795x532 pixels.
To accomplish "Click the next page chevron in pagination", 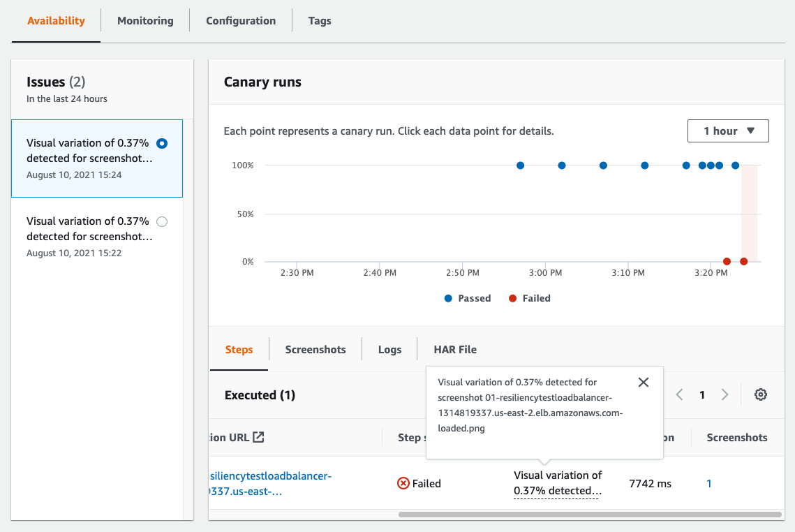I will tap(725, 394).
